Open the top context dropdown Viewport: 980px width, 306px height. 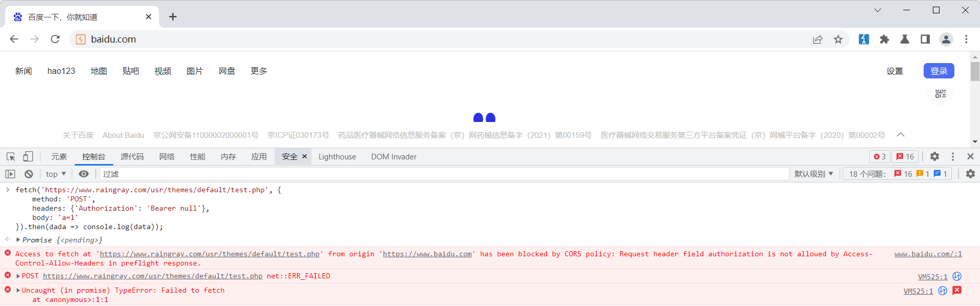tap(56, 174)
